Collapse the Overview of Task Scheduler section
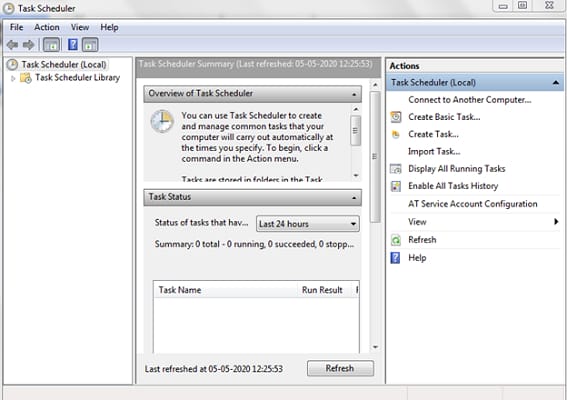 (354, 94)
